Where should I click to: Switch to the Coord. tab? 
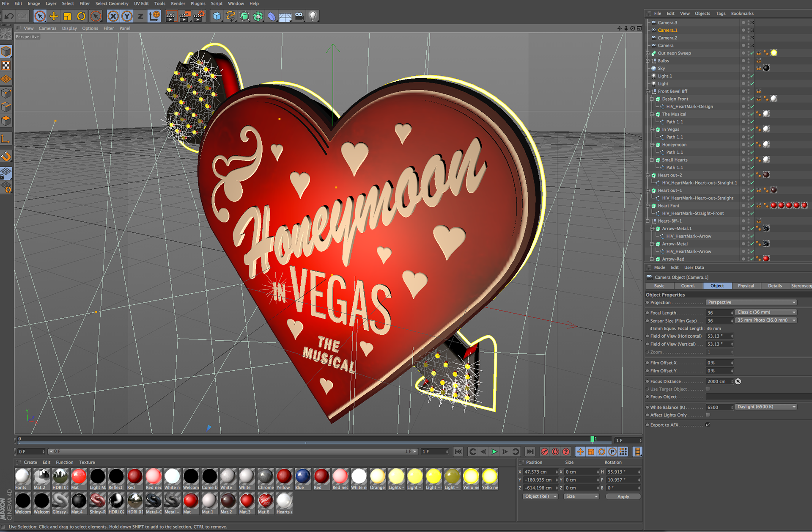pos(688,286)
